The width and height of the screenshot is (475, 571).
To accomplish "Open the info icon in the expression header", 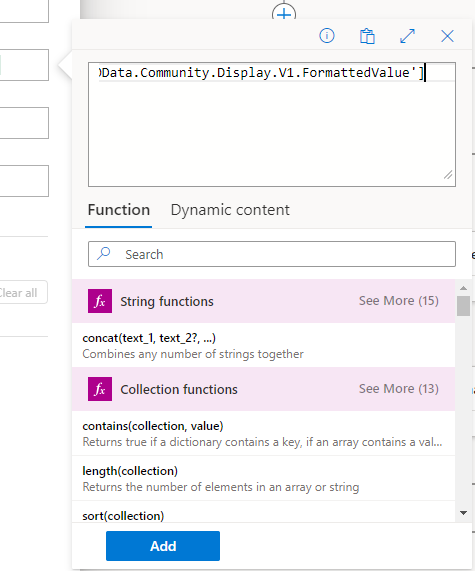I will pyautogui.click(x=327, y=36).
